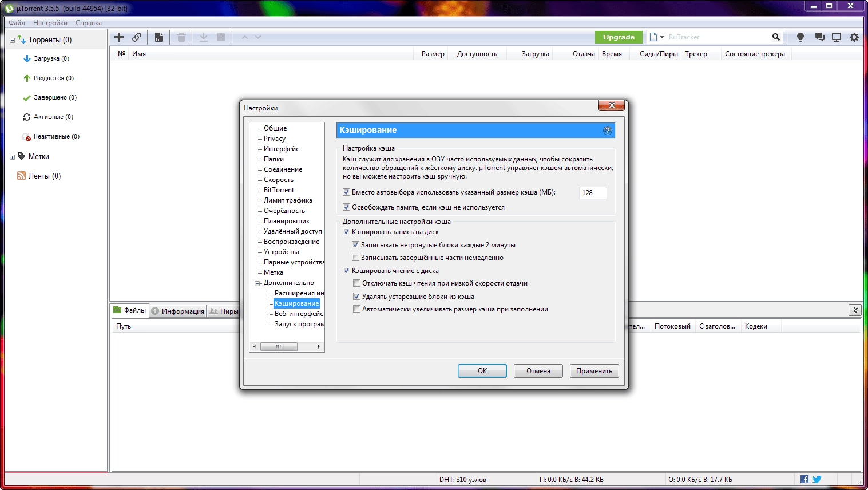This screenshot has width=868, height=490.
Task: Click the Move Up Queue arrow
Action: coord(245,37)
